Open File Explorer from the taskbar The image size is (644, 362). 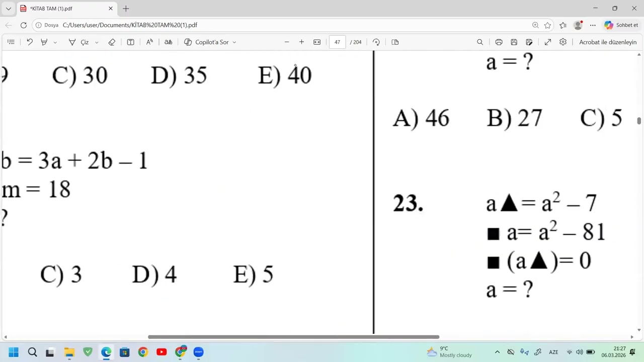[x=69, y=352]
